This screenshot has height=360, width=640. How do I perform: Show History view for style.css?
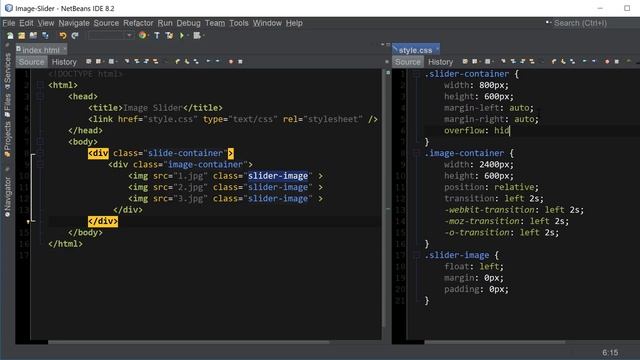(440, 62)
